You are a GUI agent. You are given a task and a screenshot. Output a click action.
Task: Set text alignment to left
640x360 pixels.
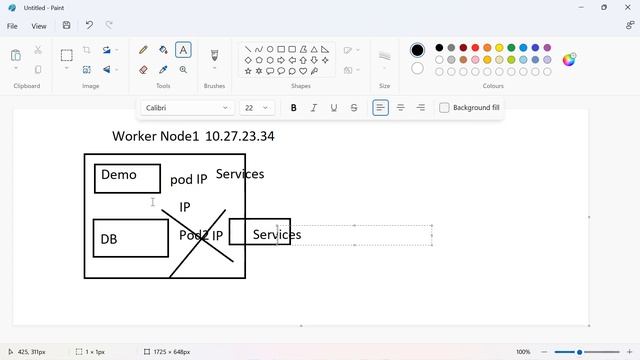coord(380,108)
